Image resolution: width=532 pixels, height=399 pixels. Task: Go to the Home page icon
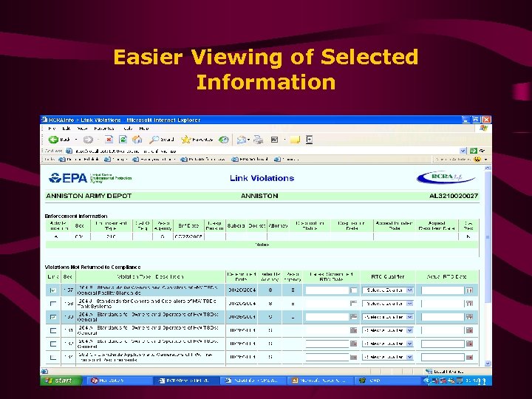tap(137, 140)
